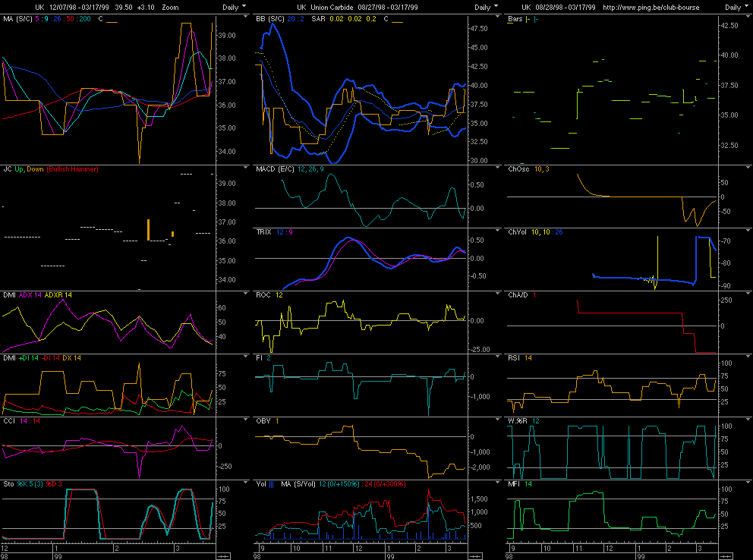The height and width of the screenshot is (560, 753).
Task: Open the MFI panel menu arrow
Action: (x=748, y=482)
